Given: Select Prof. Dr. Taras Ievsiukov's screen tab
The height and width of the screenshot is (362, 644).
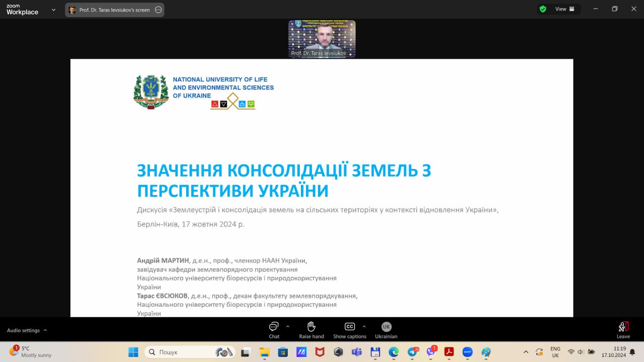Looking at the screenshot, I should pyautogui.click(x=114, y=10).
